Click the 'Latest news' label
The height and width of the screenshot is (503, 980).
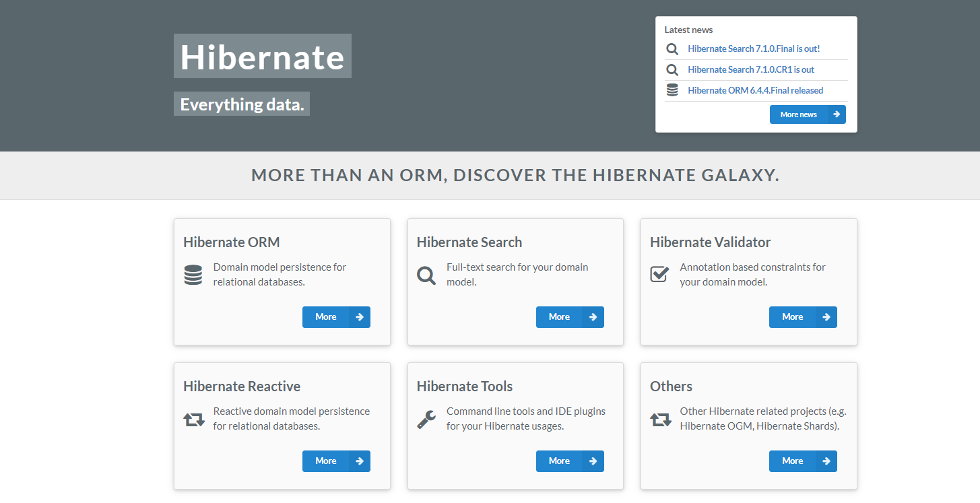point(688,30)
